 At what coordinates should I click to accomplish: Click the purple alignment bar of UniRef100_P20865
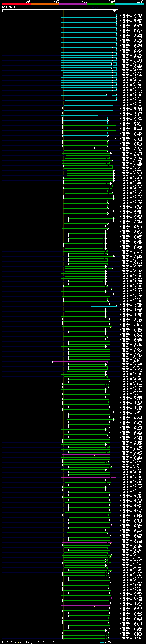(85, 605)
